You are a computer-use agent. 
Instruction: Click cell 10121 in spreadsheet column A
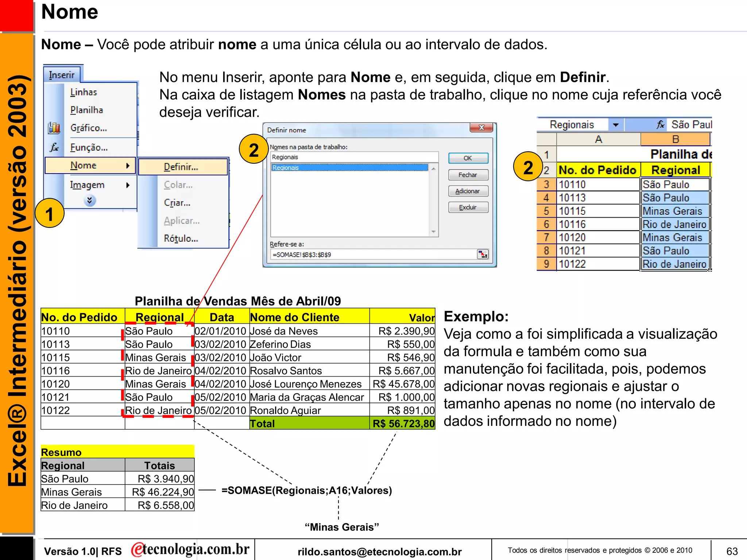[598, 251]
